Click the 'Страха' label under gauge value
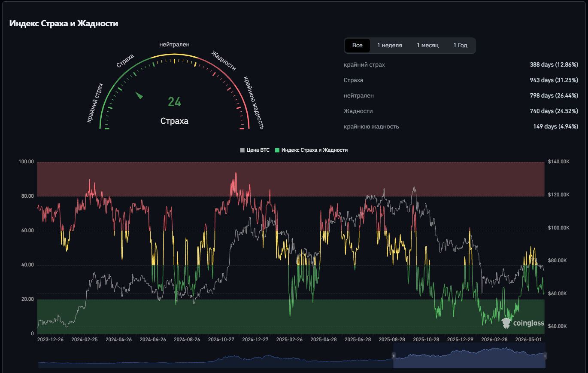Viewport: 588px width, 373px height. [174, 121]
